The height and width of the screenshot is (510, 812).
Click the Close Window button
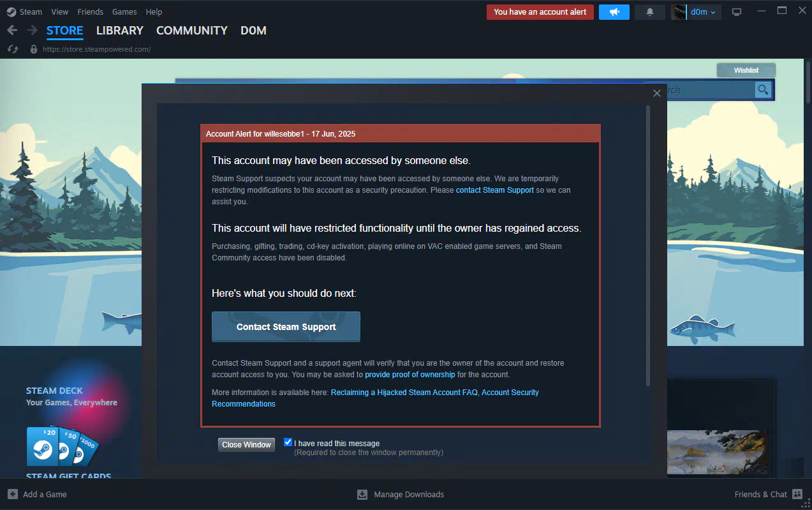pos(246,445)
